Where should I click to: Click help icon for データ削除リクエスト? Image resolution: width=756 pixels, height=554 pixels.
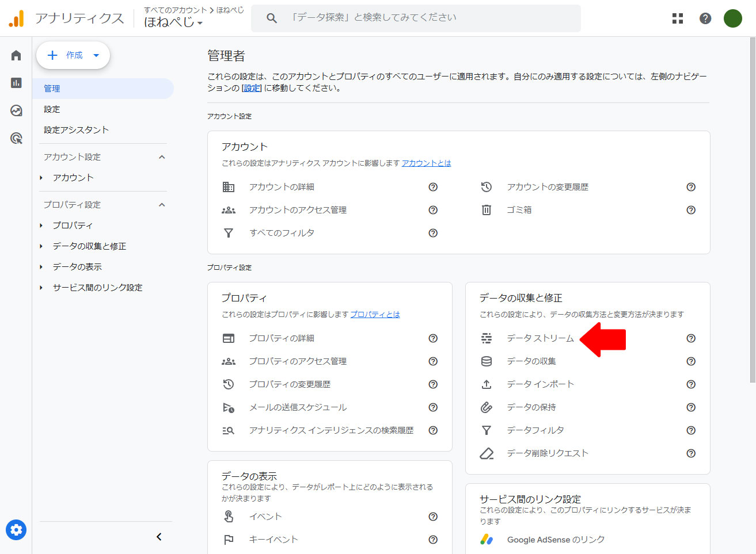(x=691, y=453)
